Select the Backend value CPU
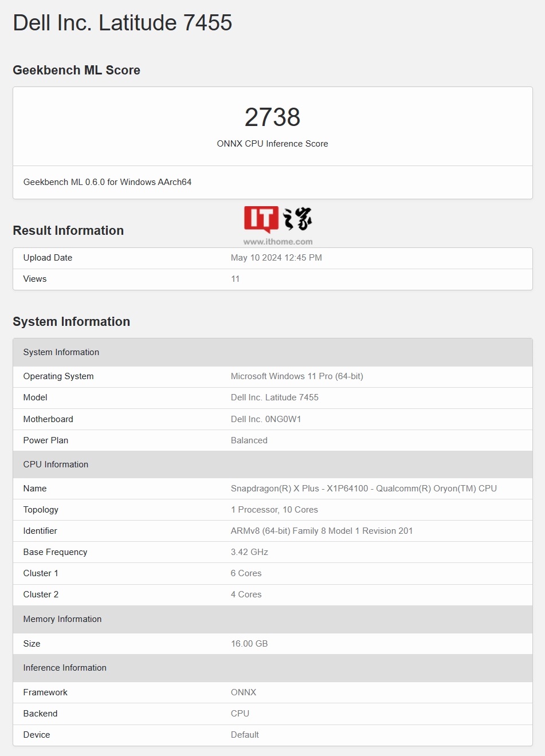545x756 pixels. 240,714
